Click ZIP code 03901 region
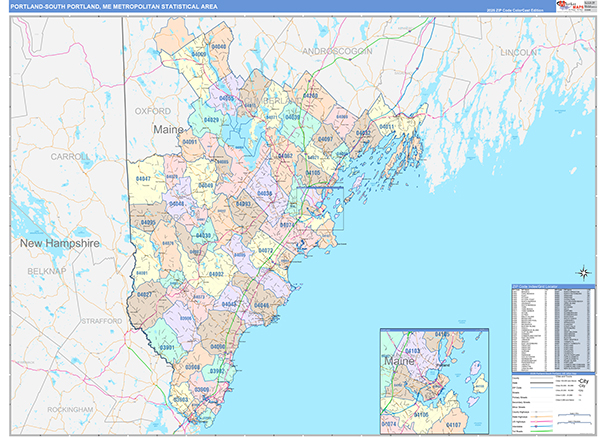The height and width of the screenshot is (437, 600). point(166,347)
